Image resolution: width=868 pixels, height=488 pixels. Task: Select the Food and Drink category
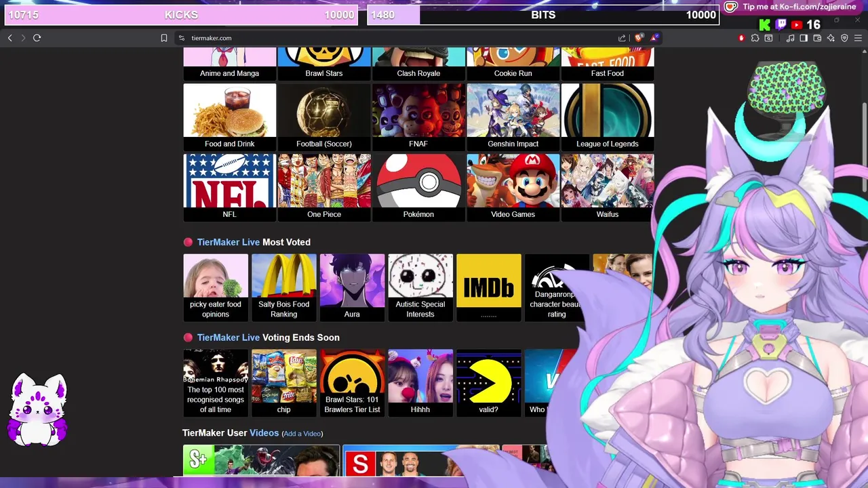click(x=230, y=117)
